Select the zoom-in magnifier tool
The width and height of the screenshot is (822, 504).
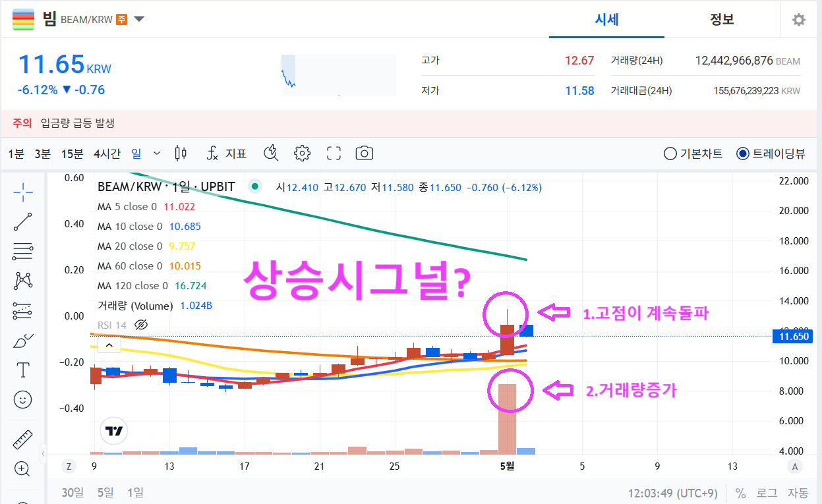[22, 468]
